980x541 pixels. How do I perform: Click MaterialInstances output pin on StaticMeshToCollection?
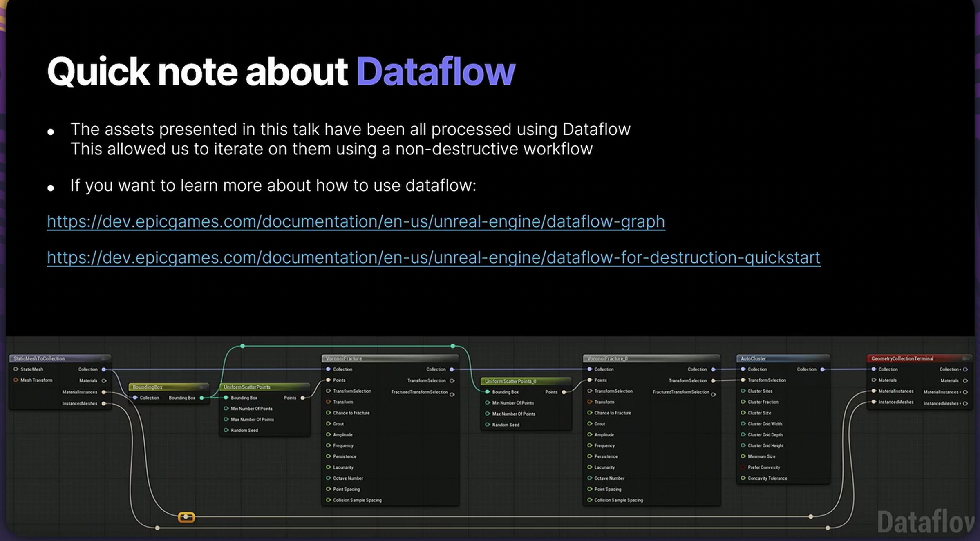coord(104,392)
